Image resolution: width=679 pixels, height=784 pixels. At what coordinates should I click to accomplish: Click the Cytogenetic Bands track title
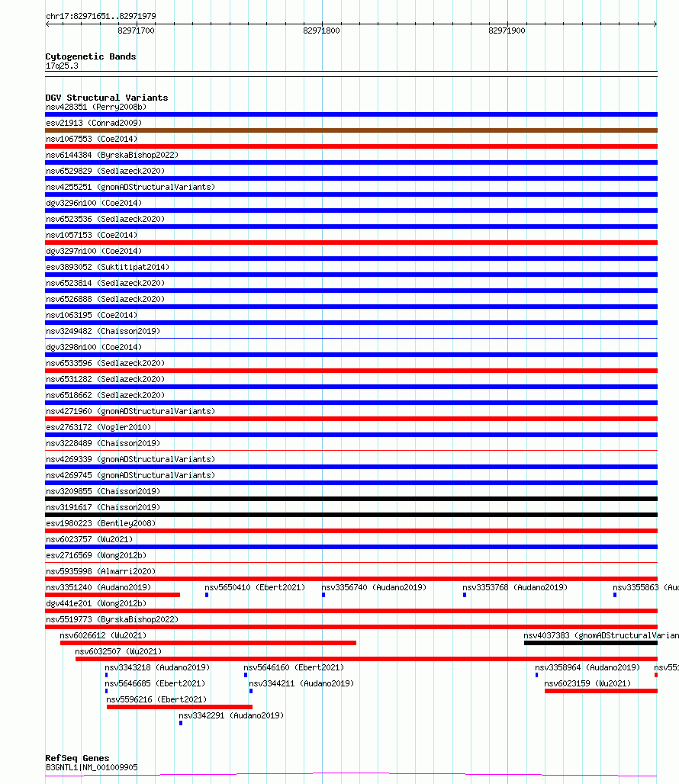pos(91,56)
